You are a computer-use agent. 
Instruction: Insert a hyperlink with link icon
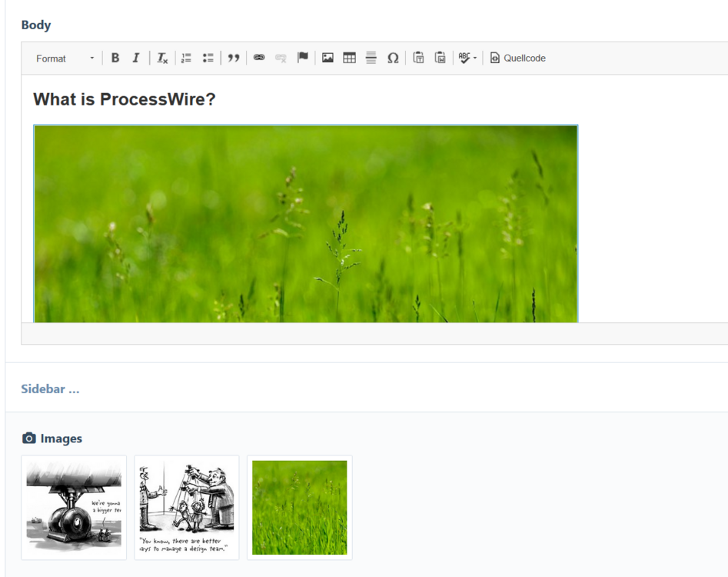pos(259,58)
